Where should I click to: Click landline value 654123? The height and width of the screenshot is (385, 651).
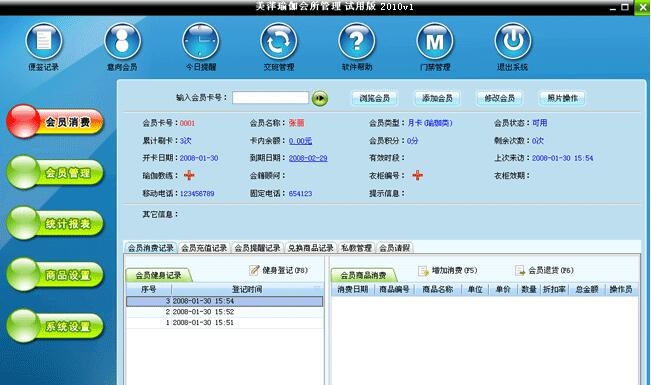[x=300, y=194]
